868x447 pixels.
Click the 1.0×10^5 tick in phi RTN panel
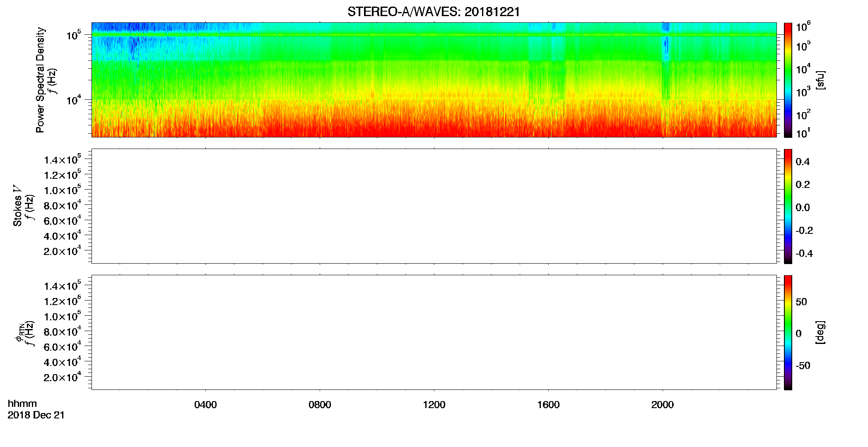pyautogui.click(x=63, y=316)
